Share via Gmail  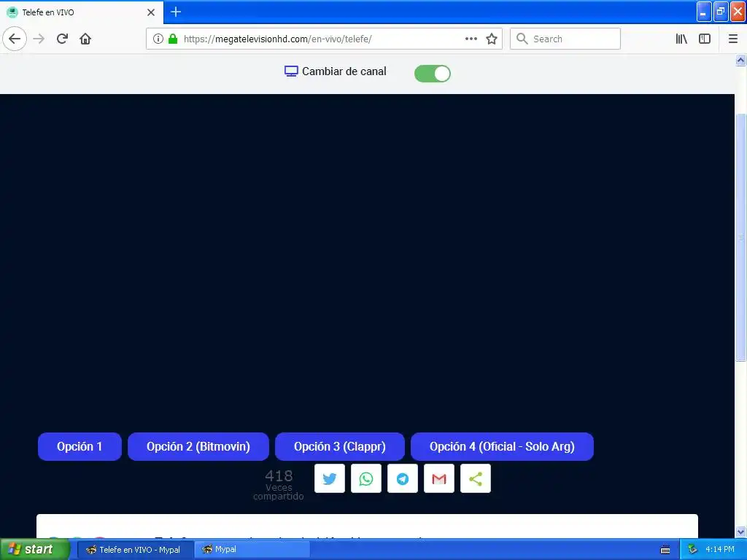(438, 478)
